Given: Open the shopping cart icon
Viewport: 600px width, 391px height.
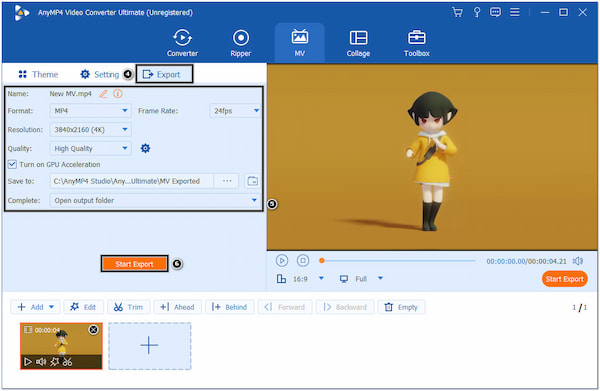Looking at the screenshot, I should click(x=457, y=13).
